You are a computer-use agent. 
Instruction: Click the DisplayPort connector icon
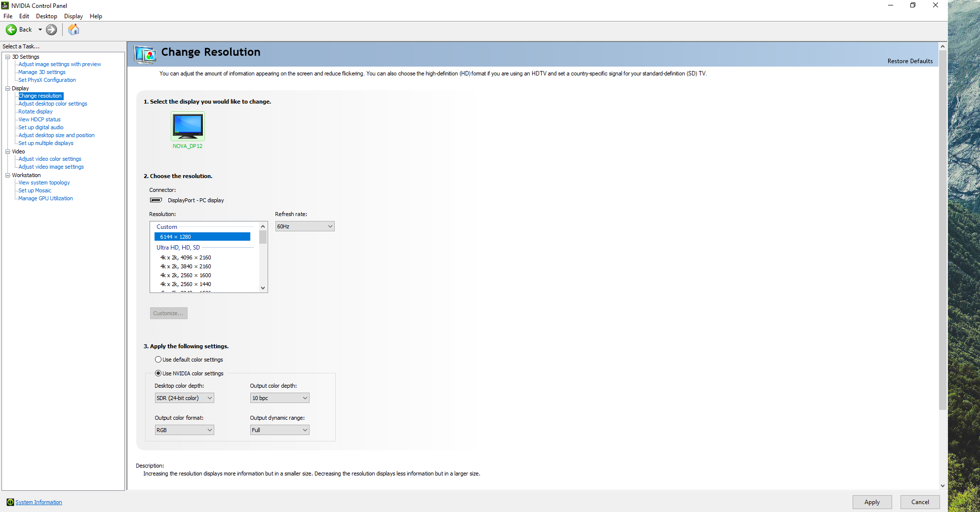pyautogui.click(x=156, y=200)
